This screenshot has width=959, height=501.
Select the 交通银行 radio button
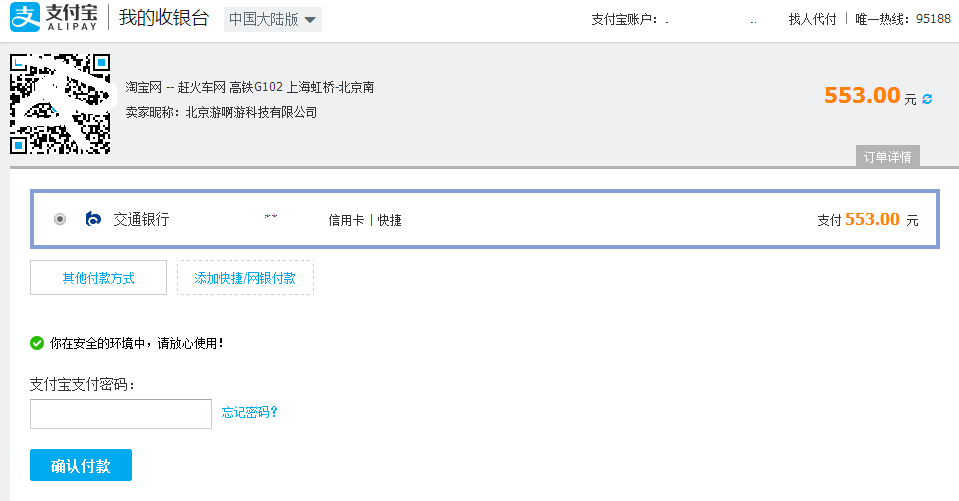[60, 219]
